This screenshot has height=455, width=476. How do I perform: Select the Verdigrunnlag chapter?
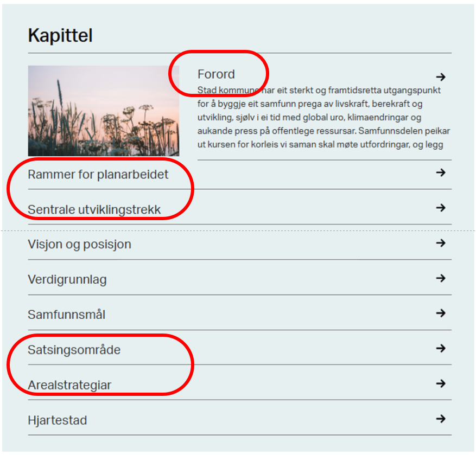(x=67, y=280)
